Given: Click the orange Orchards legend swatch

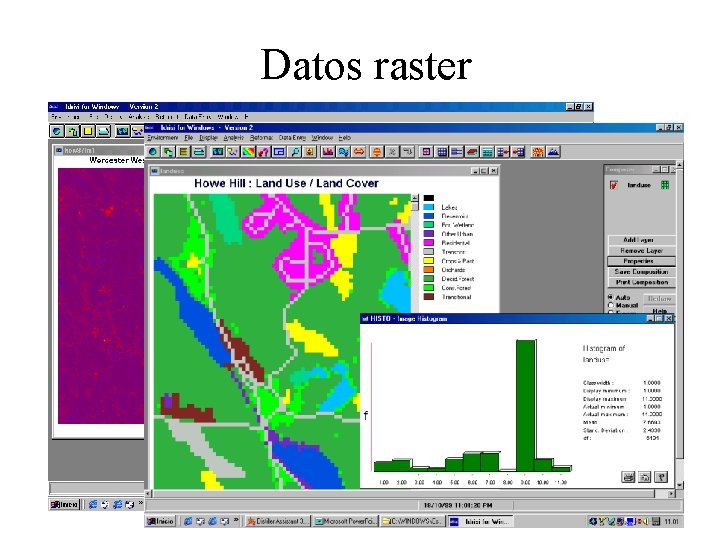Looking at the screenshot, I should tap(428, 270).
